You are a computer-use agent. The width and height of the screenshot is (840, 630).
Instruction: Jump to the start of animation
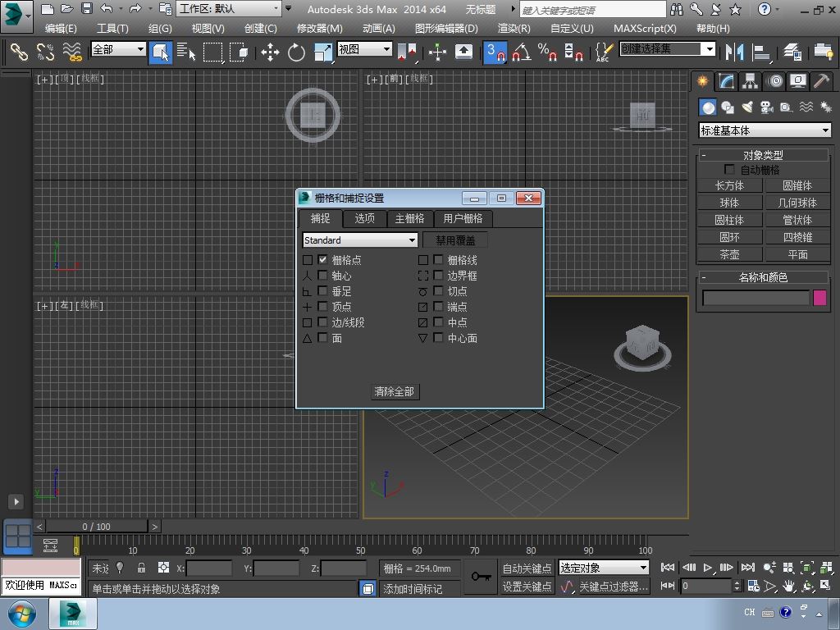click(x=668, y=568)
